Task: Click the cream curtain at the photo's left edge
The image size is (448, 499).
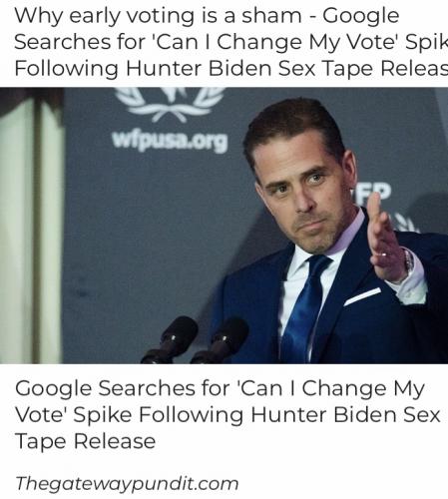Action: (x=32, y=230)
